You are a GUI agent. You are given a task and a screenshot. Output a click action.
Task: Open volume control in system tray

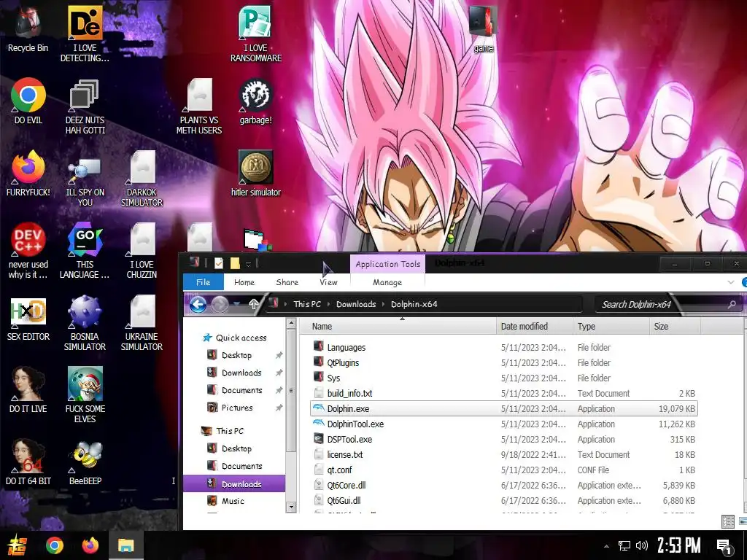642,546
